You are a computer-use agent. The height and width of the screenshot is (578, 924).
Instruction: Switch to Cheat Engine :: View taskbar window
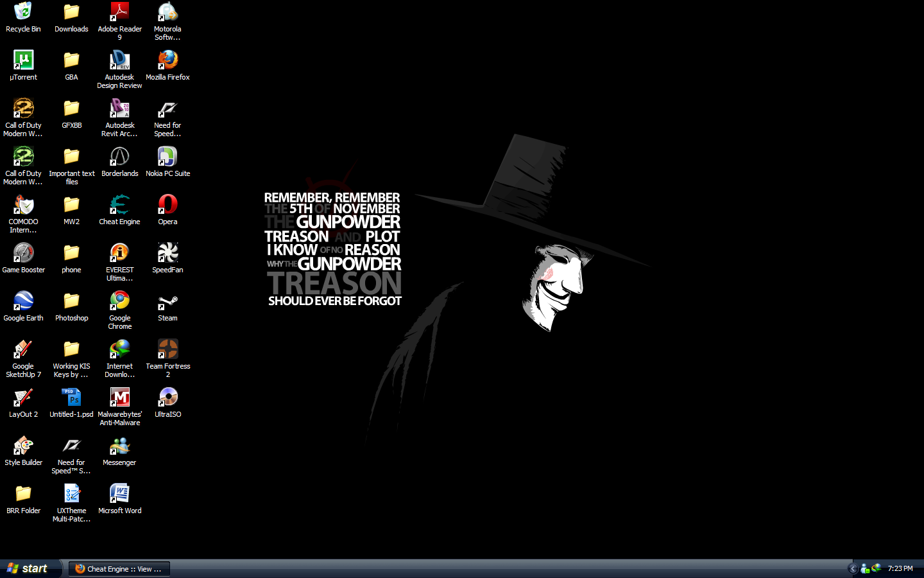[119, 569]
